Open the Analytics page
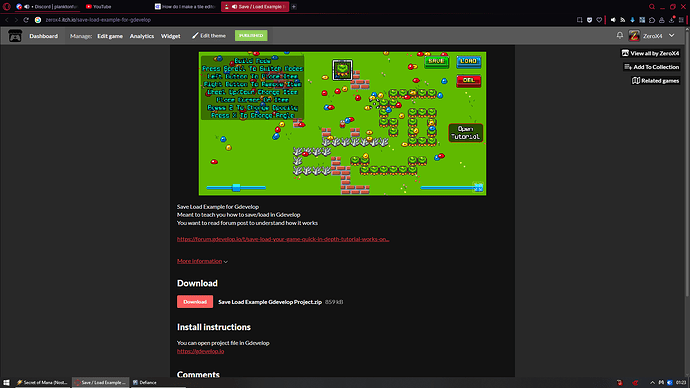This screenshot has height=388, width=690. [142, 36]
